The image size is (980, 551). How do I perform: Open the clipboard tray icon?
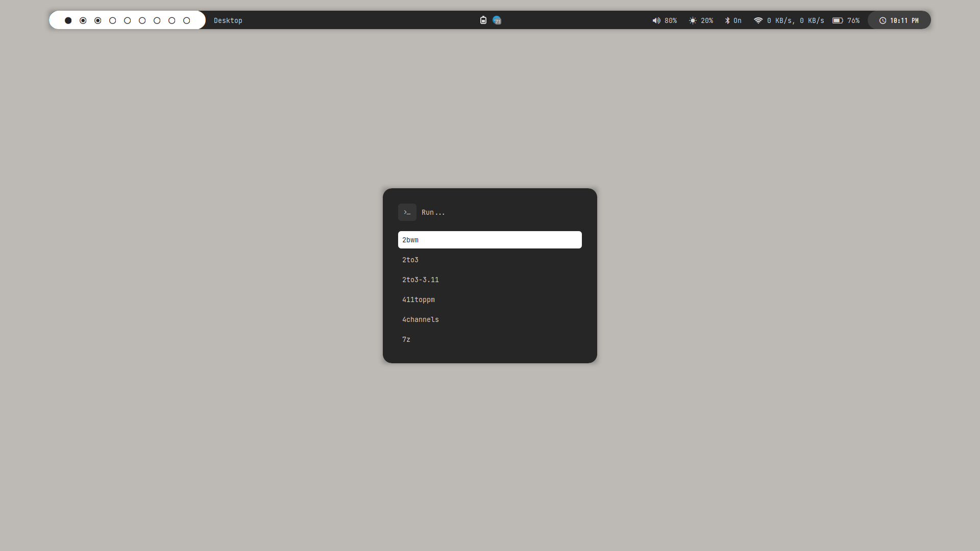click(483, 20)
